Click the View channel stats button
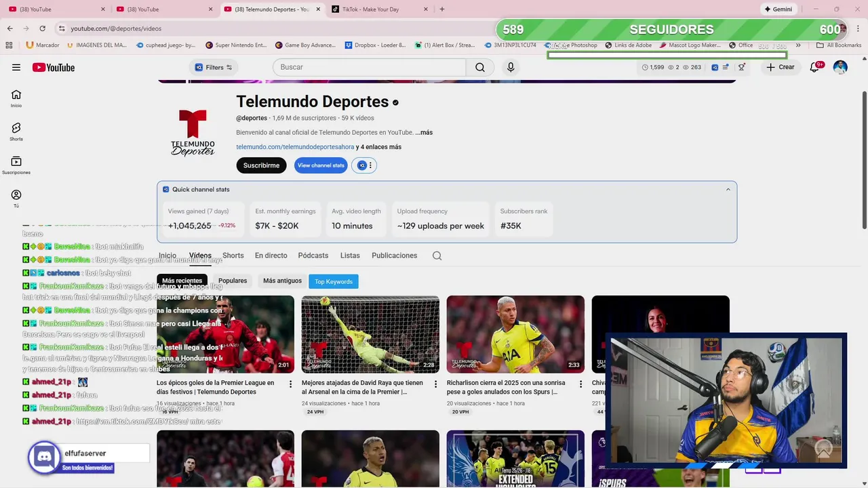The height and width of the screenshot is (488, 868). pos(321,165)
